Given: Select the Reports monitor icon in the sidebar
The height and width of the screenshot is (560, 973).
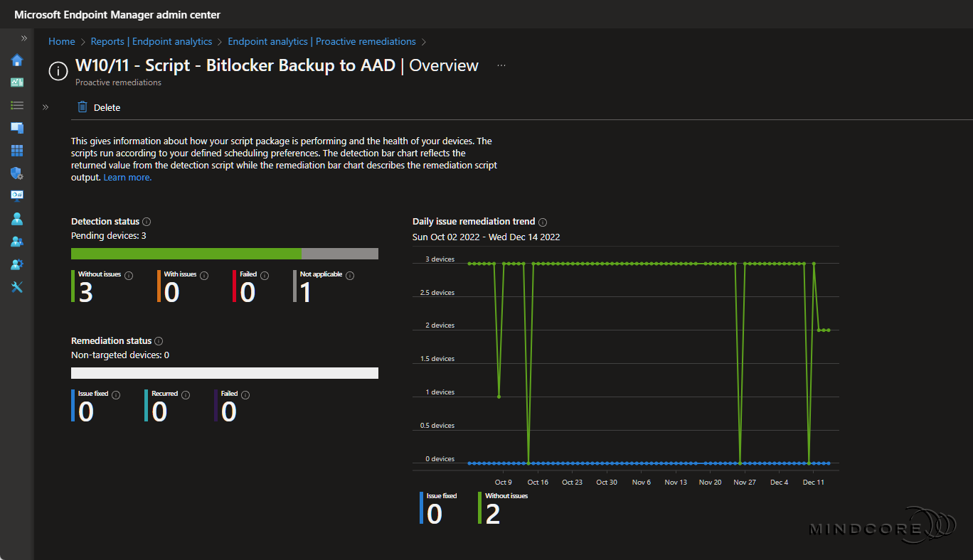Looking at the screenshot, I should [16, 195].
